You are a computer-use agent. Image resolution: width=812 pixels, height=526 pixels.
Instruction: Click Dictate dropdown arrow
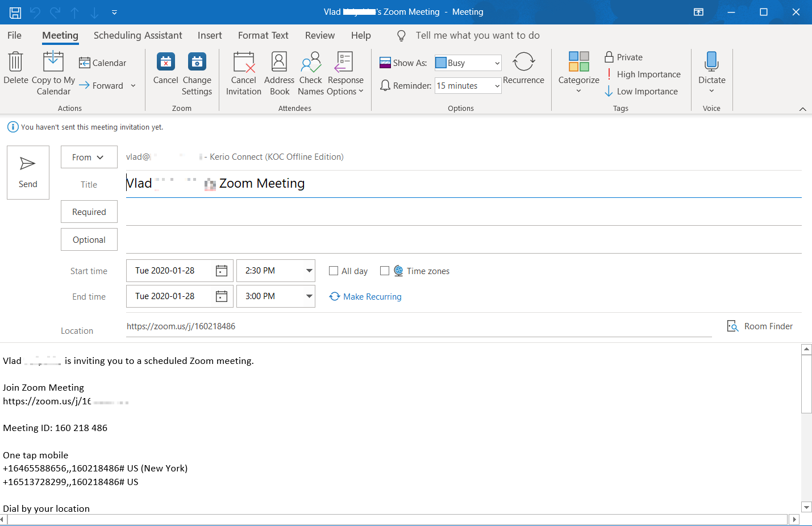[711, 91]
